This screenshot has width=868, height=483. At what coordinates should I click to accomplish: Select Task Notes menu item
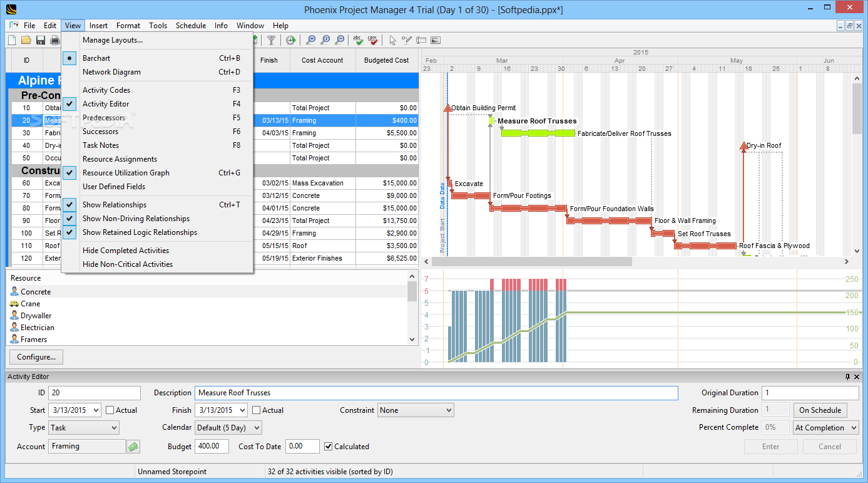(x=157, y=145)
